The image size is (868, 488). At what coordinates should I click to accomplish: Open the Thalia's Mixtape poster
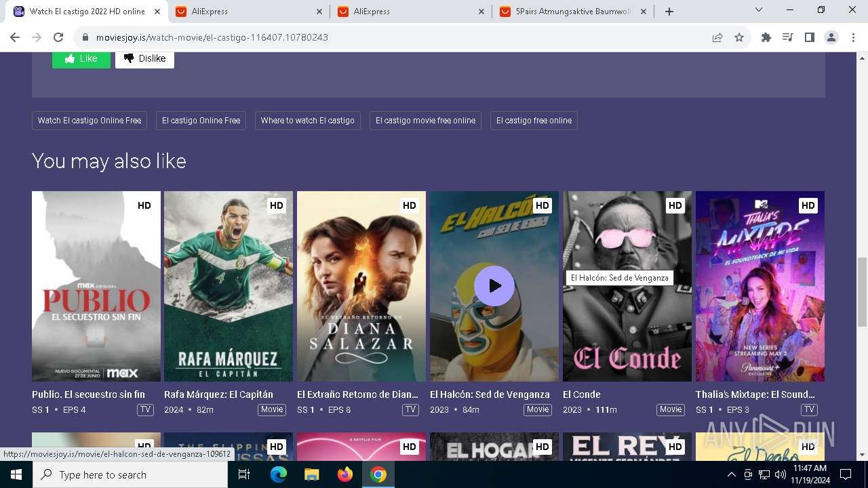click(x=760, y=286)
